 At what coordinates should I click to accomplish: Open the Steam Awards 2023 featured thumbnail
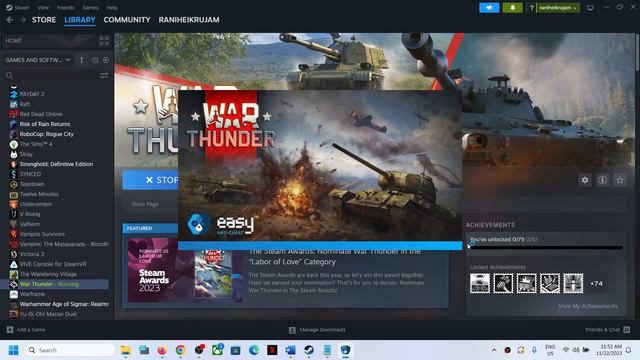point(186,270)
